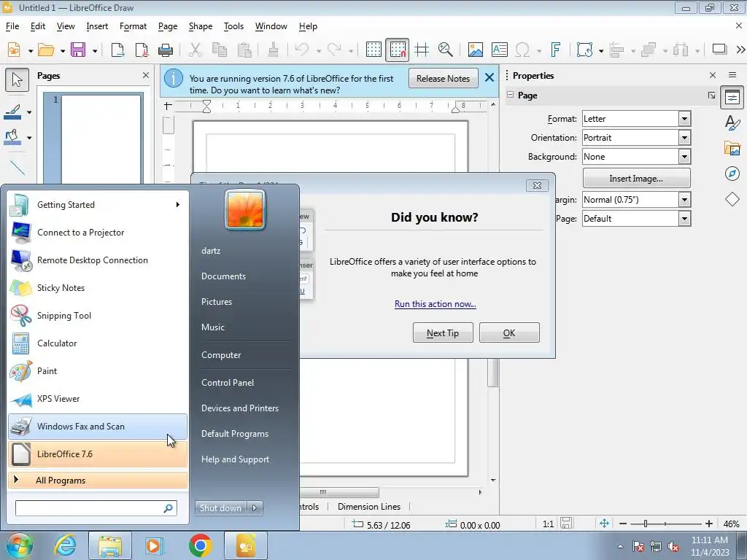Click the Export as PDF icon
Viewport: 747px width, 560px height.
coord(142,50)
